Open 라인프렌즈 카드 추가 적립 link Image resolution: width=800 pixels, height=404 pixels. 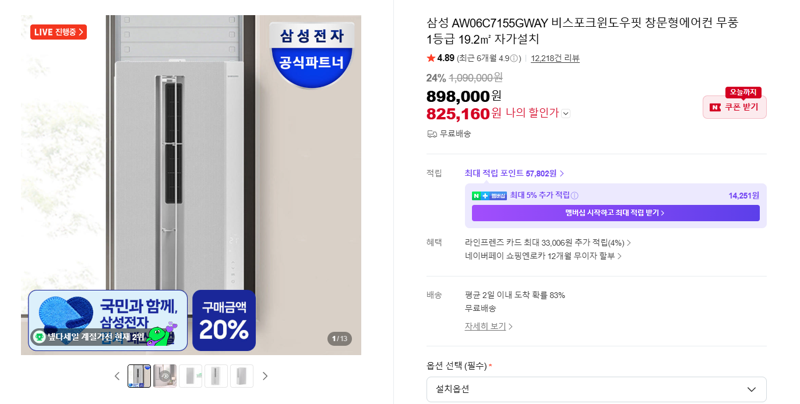tap(547, 243)
